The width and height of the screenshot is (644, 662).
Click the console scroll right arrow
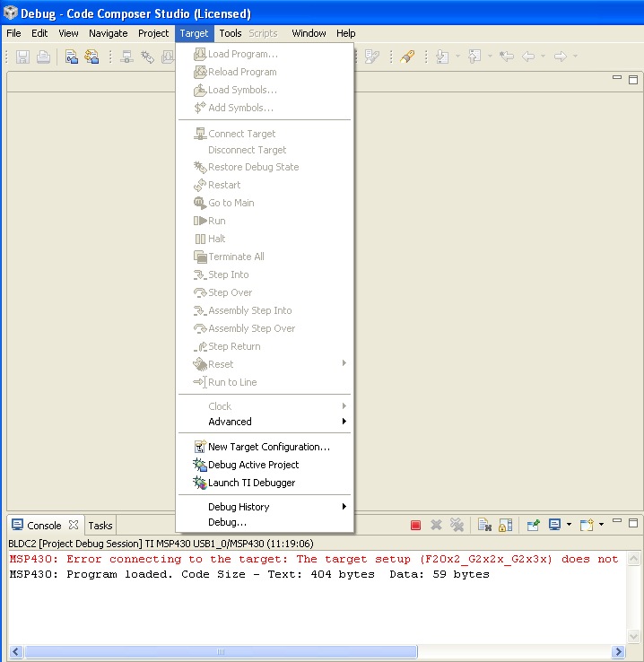click(618, 651)
